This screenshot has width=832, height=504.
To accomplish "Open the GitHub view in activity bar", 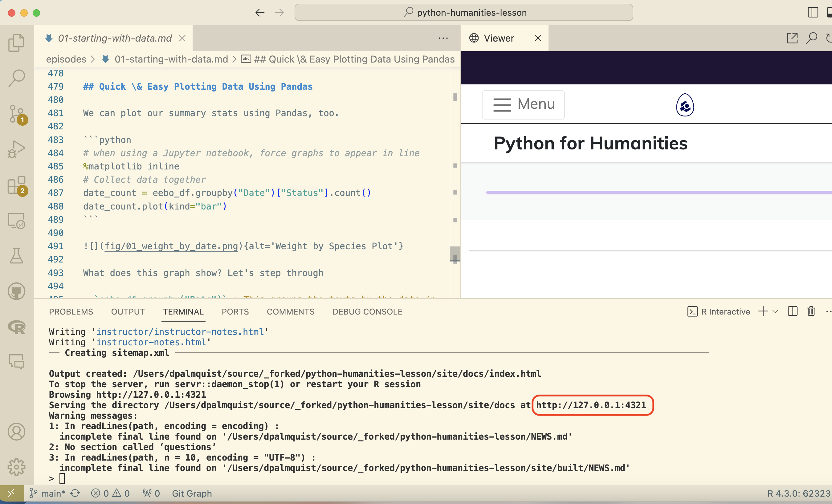I will (x=16, y=291).
